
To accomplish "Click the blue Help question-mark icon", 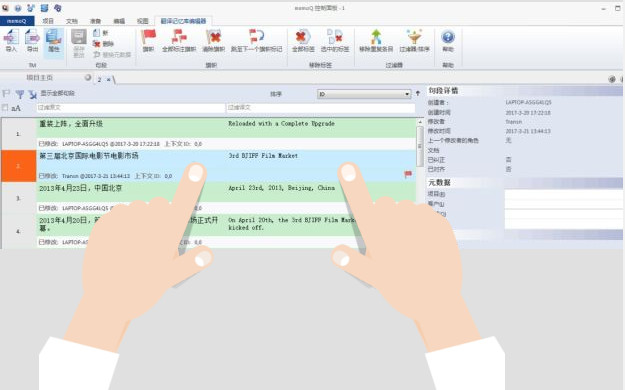I will [x=448, y=41].
